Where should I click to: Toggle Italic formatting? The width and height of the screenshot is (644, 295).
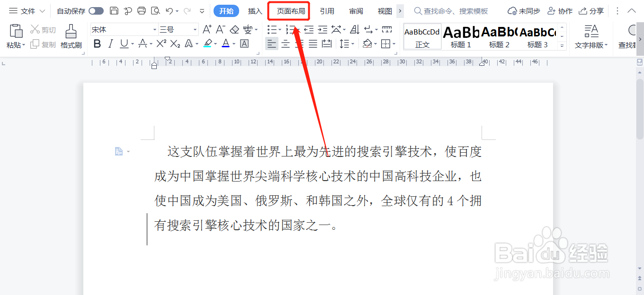click(110, 44)
